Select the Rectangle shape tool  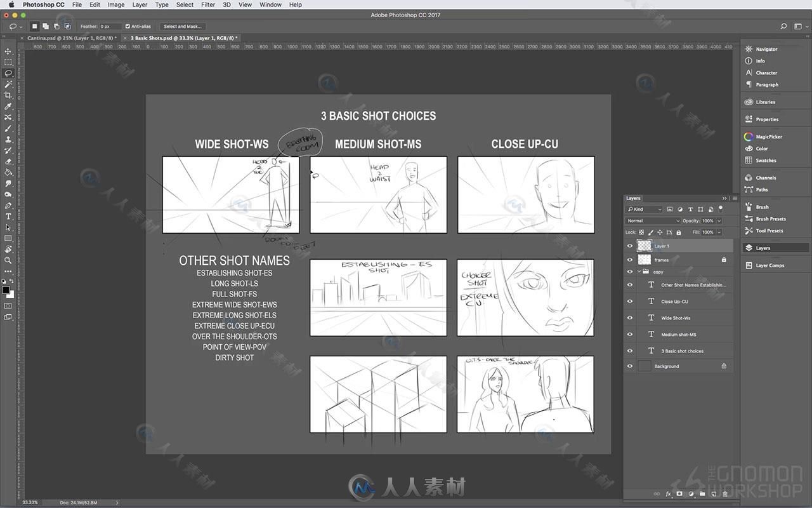[8, 239]
